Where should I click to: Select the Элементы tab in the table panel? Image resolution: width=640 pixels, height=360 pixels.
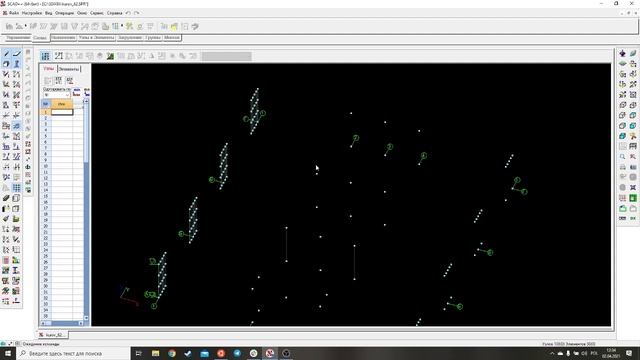click(x=69, y=69)
